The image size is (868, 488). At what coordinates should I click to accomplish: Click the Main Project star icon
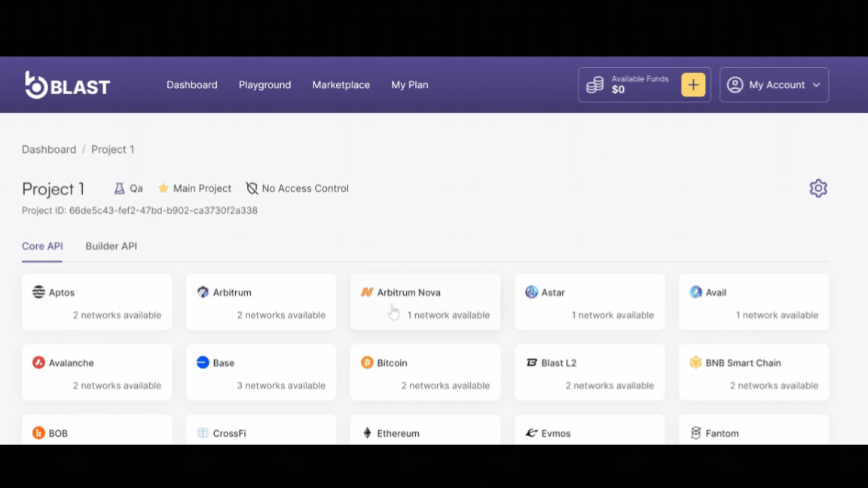164,188
